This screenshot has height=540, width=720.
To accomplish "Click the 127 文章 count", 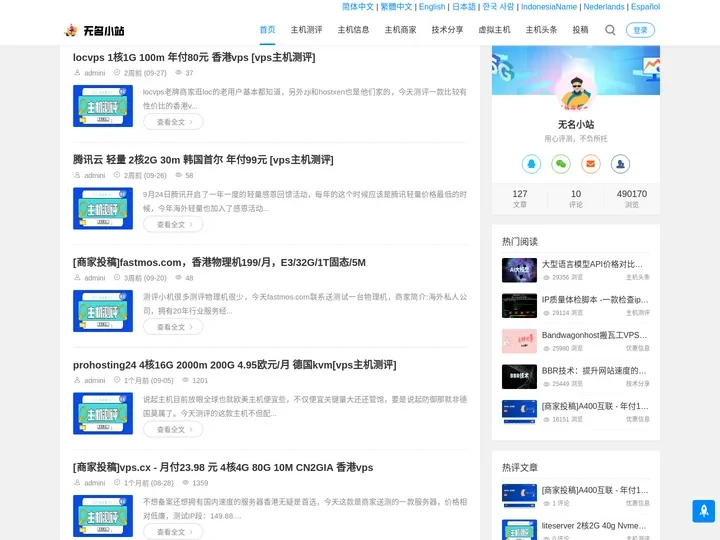I will point(520,198).
